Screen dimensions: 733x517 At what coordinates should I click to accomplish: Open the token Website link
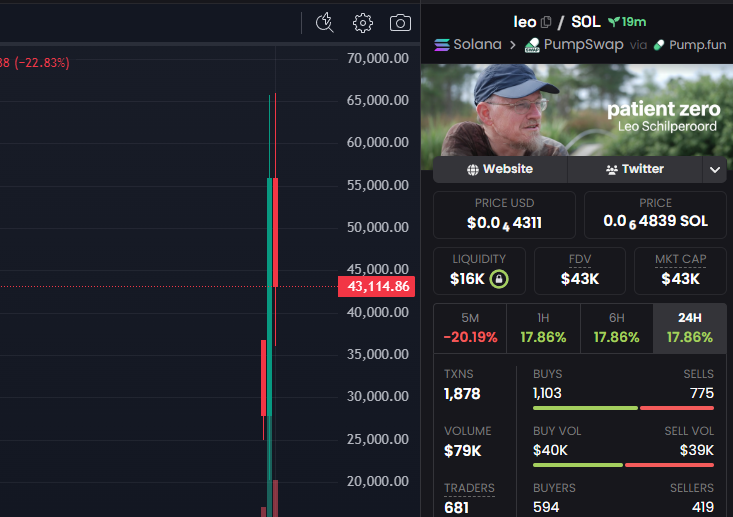point(500,169)
